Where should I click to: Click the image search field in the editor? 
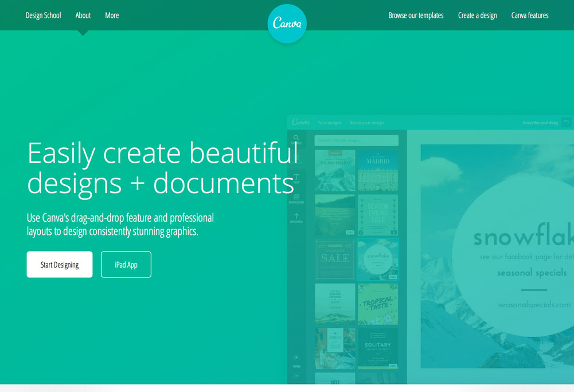coord(357,140)
